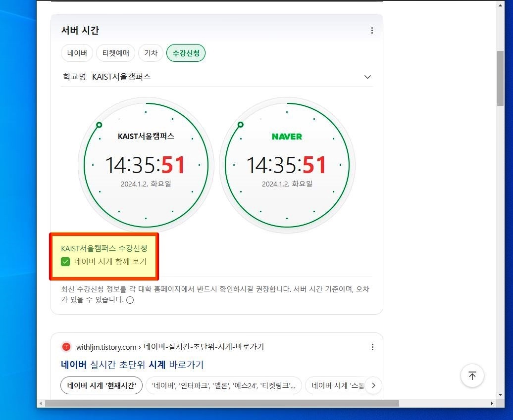
Task: Click withljm.tistory.com URL breadcrumb
Action: [170, 347]
